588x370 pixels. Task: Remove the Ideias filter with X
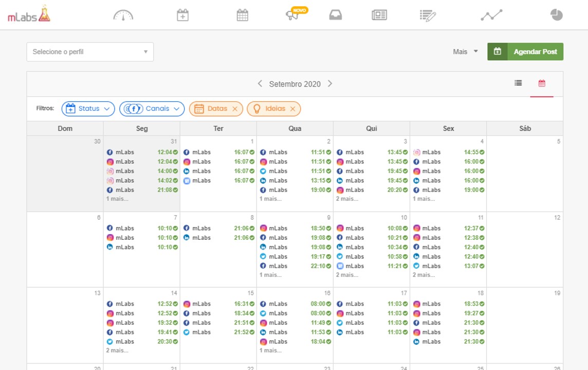coord(293,109)
